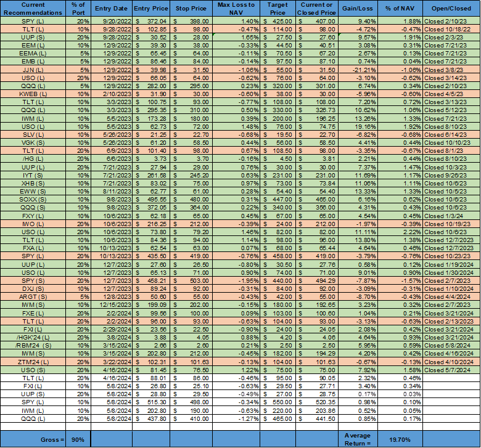Click the 'Entry Date' header cell
Image resolution: width=481 pixels, height=448 pixels.
[112, 9]
